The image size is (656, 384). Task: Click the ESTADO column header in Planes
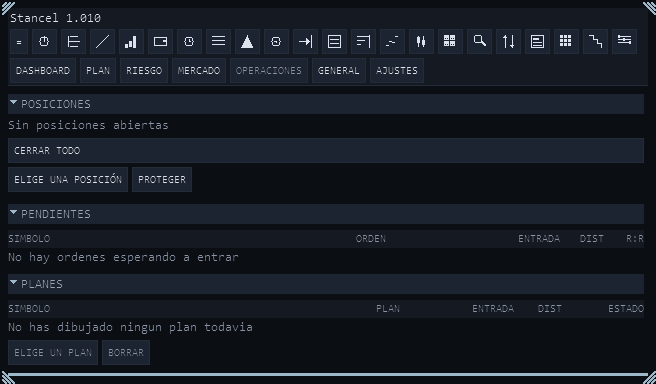[x=626, y=309]
